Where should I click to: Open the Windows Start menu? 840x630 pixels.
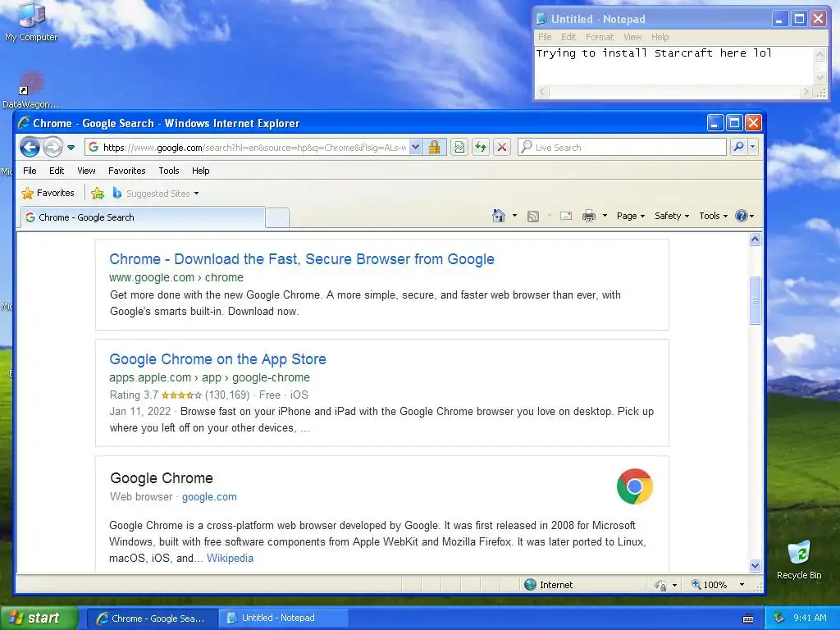(x=39, y=618)
